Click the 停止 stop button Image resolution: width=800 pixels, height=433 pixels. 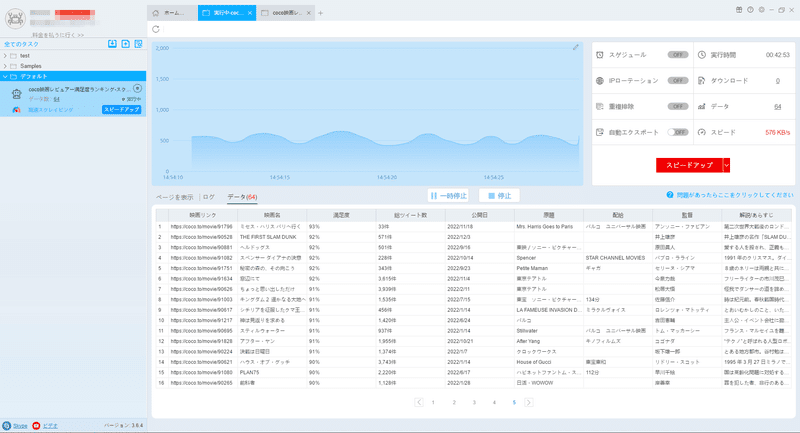point(499,195)
